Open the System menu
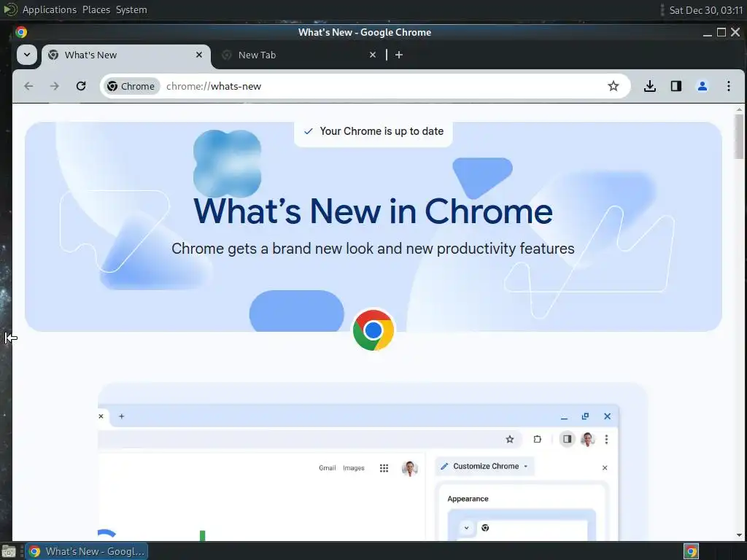Screen dimensions: 747x560 point(131,10)
